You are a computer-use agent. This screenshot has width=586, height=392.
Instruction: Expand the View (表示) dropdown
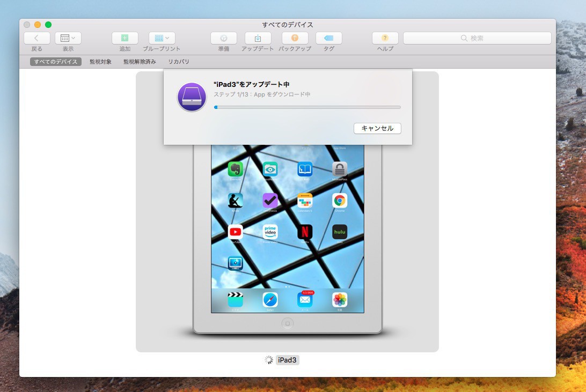click(x=68, y=38)
